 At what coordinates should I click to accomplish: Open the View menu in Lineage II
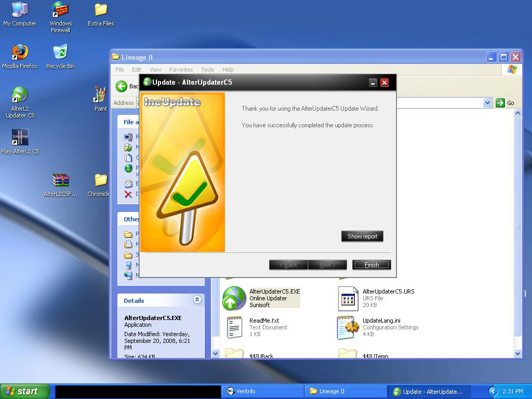coord(155,70)
